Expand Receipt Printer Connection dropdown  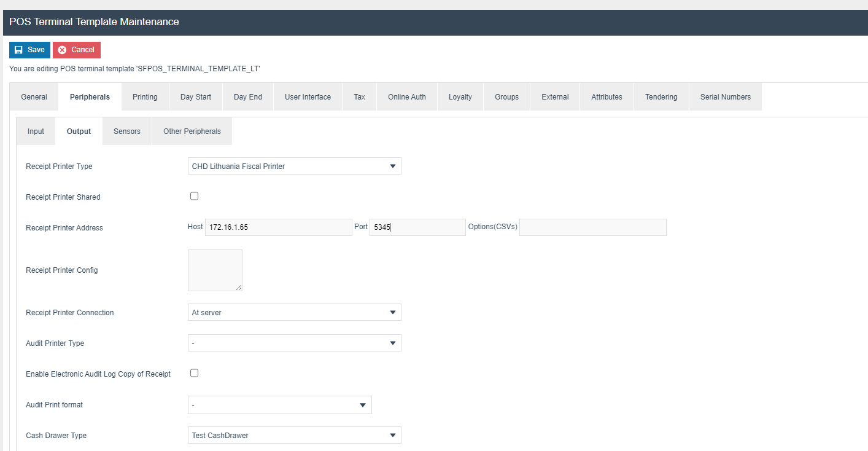[x=294, y=313]
